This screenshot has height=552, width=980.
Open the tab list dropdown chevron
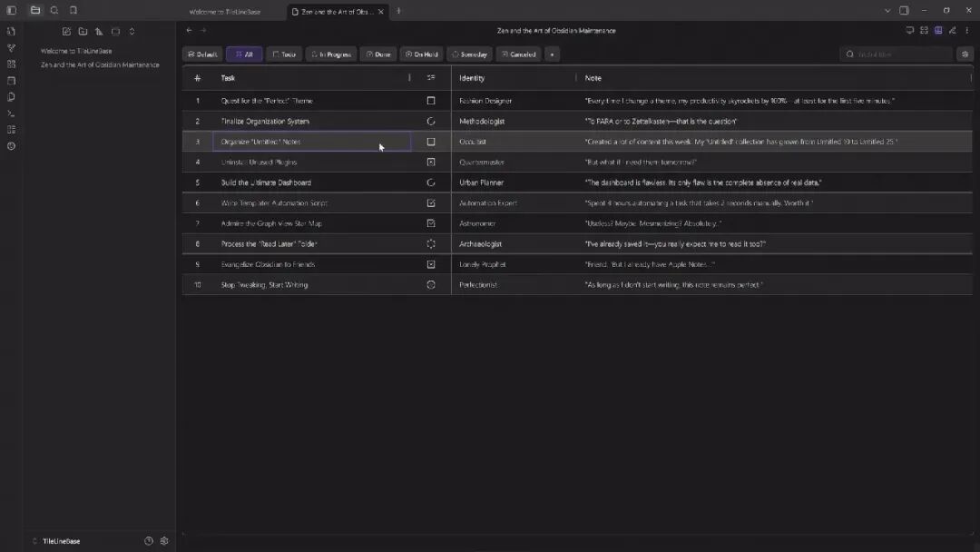887,11
